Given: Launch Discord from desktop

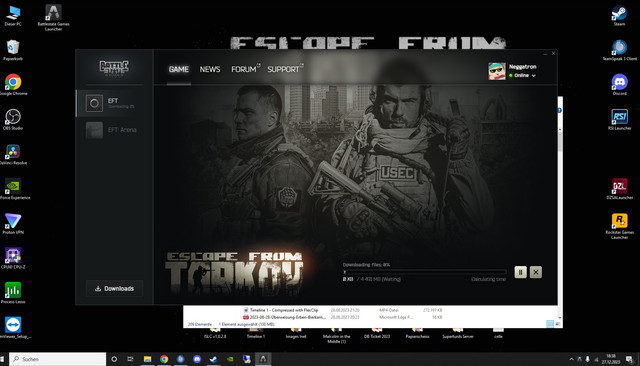Looking at the screenshot, I should pyautogui.click(x=619, y=85).
